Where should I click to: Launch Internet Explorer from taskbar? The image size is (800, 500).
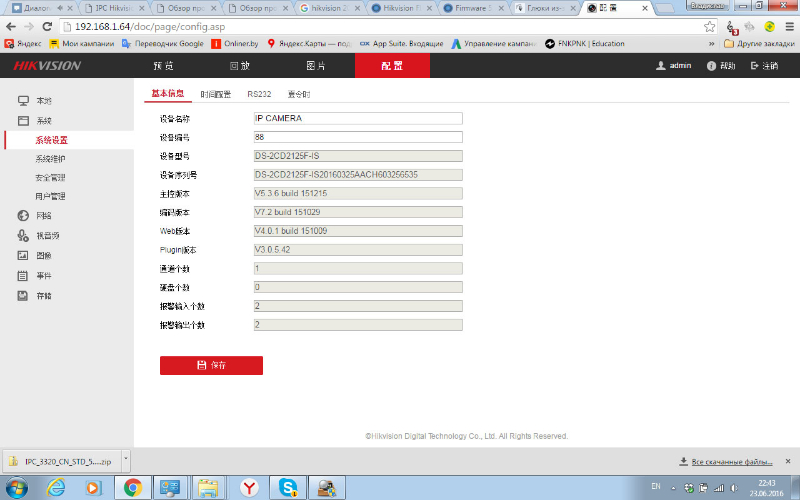click(56, 488)
